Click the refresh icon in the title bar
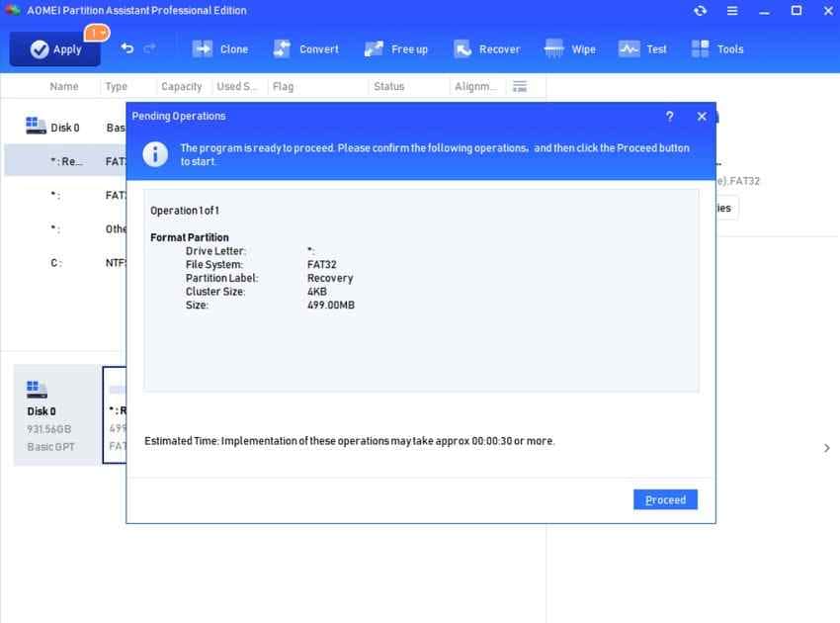 tap(701, 11)
